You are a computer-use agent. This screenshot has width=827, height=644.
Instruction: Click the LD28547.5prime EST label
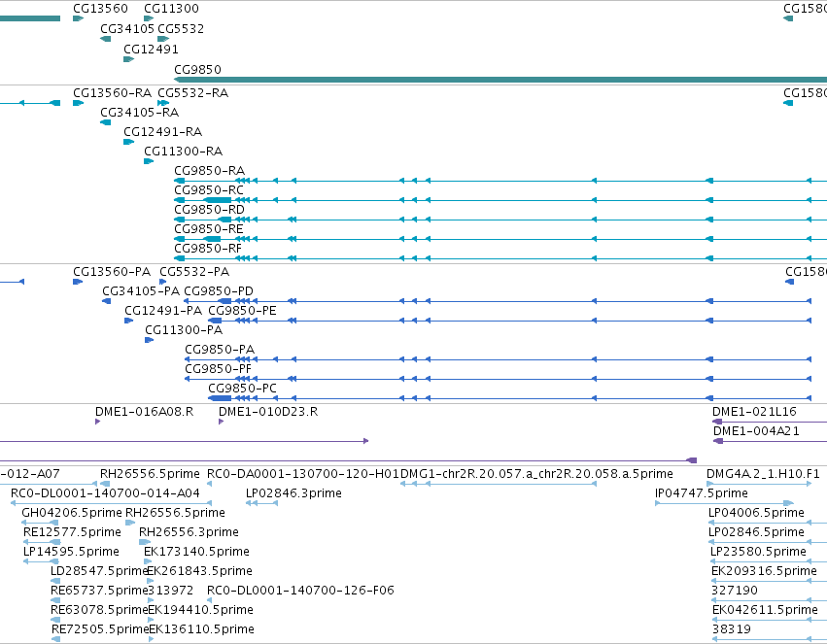98,572
